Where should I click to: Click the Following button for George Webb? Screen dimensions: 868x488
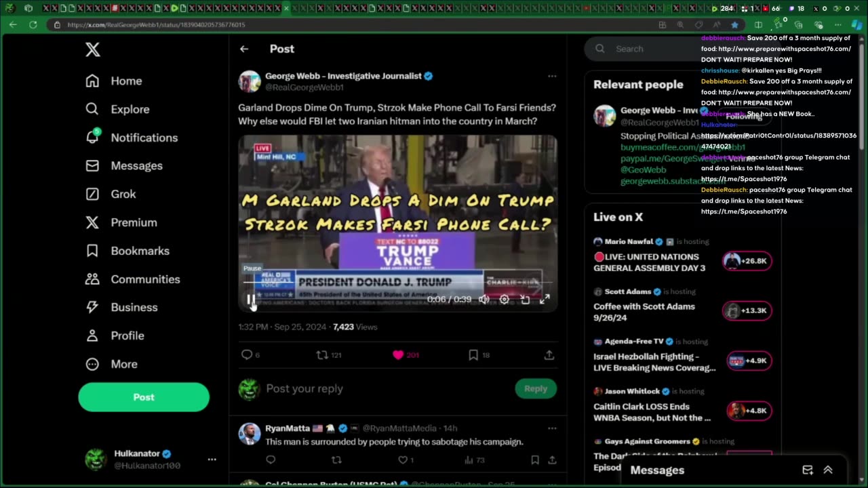tap(743, 116)
